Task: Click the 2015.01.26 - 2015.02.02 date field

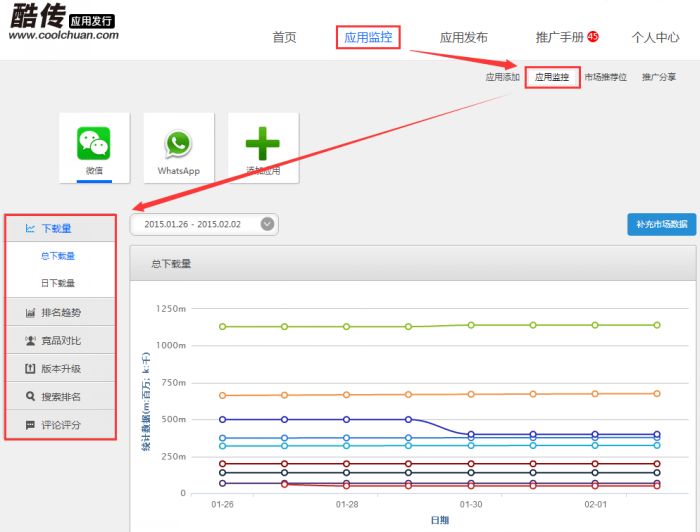Action: 204,224
